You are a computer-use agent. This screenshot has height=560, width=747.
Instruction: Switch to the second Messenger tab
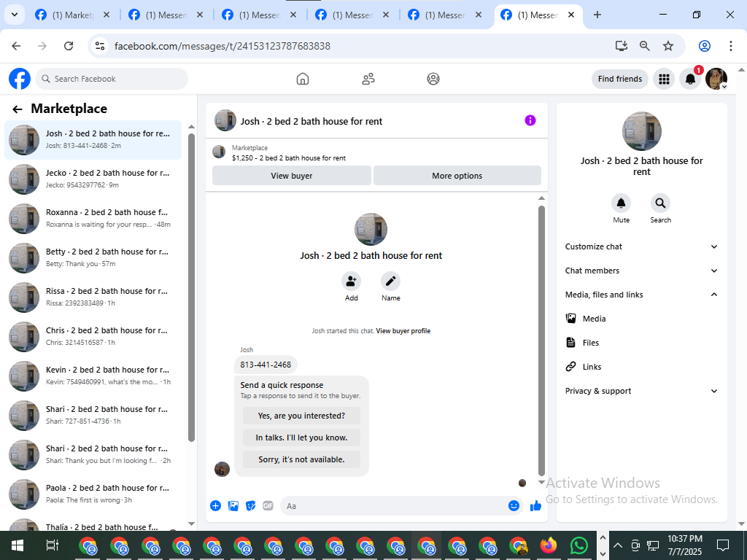coord(259,15)
